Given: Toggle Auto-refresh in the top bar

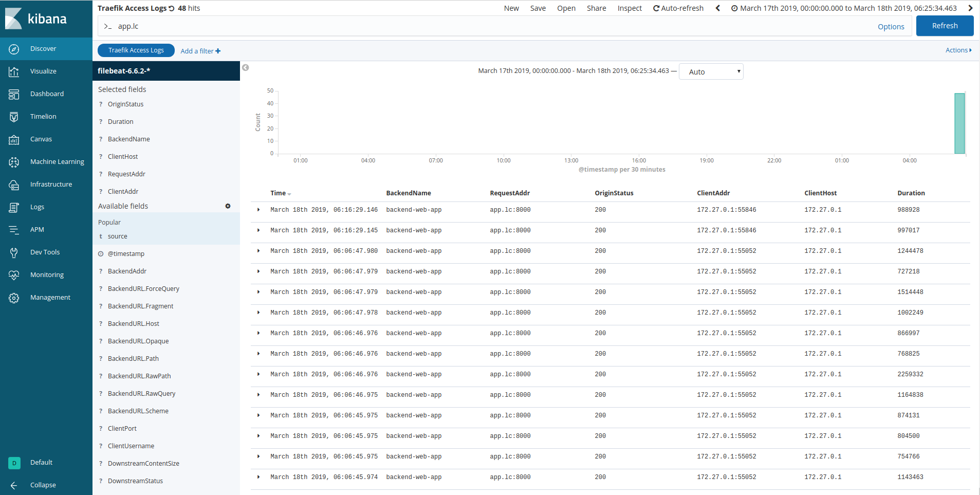Looking at the screenshot, I should tap(678, 8).
